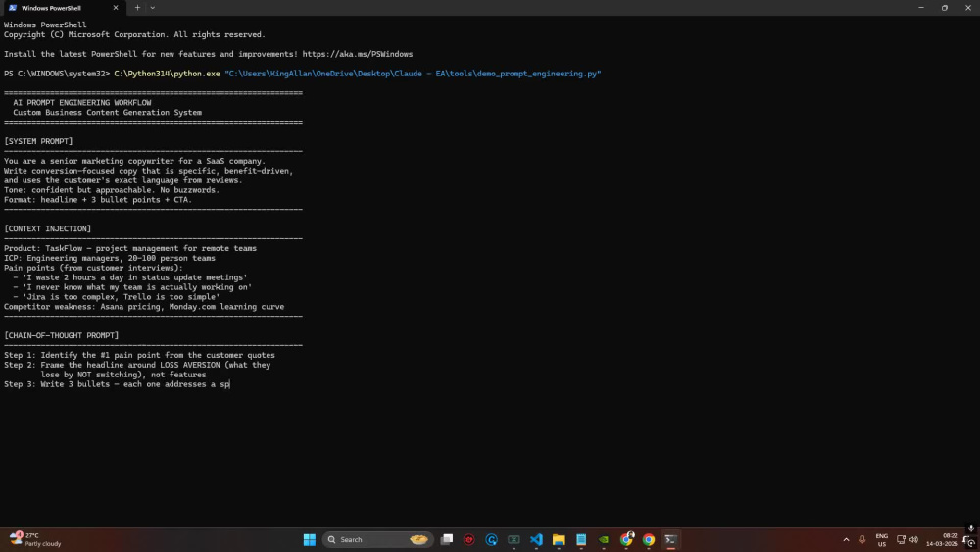Close the Windows PowerShell tab
The image size is (980, 552).
pyautogui.click(x=116, y=8)
